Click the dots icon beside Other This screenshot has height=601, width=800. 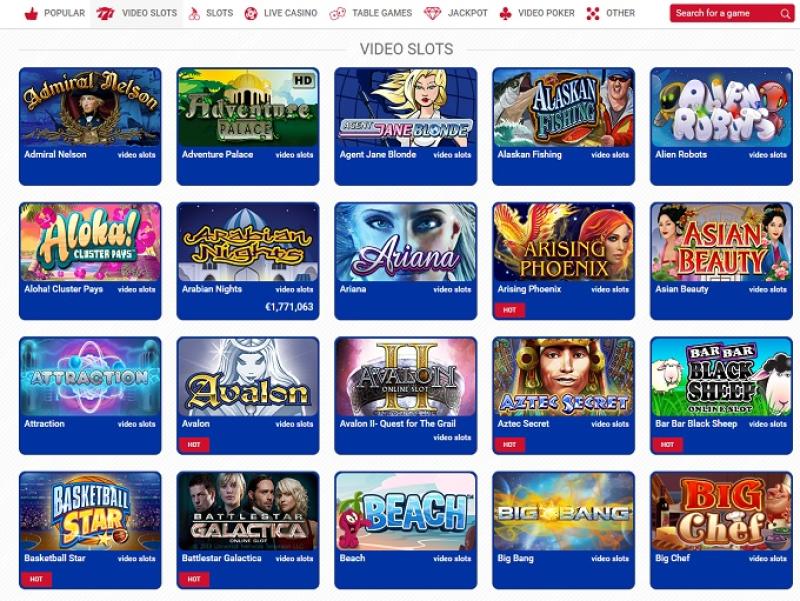point(593,14)
